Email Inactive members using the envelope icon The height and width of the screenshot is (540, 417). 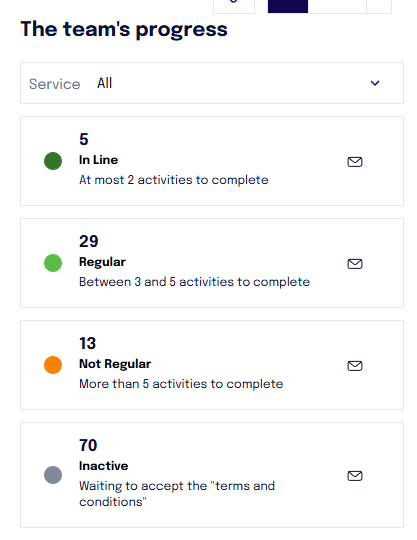tap(355, 476)
